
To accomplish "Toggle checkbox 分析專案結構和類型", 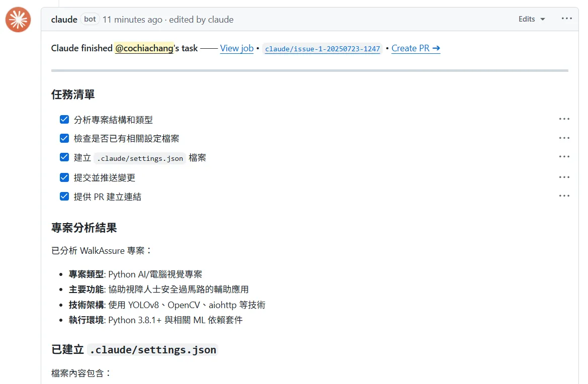I will [64, 120].
